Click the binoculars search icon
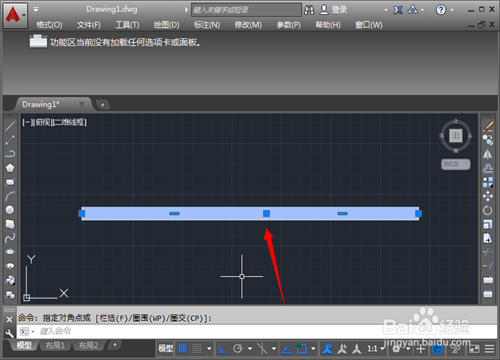 (309, 10)
